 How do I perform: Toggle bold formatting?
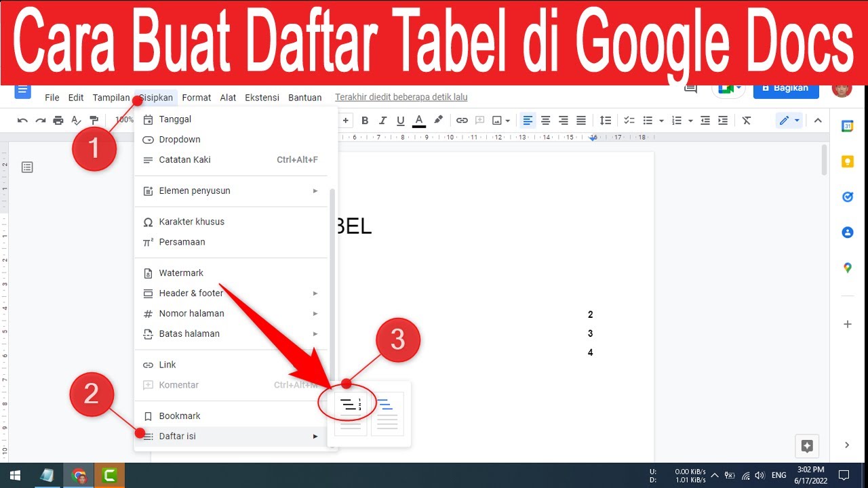[365, 121]
